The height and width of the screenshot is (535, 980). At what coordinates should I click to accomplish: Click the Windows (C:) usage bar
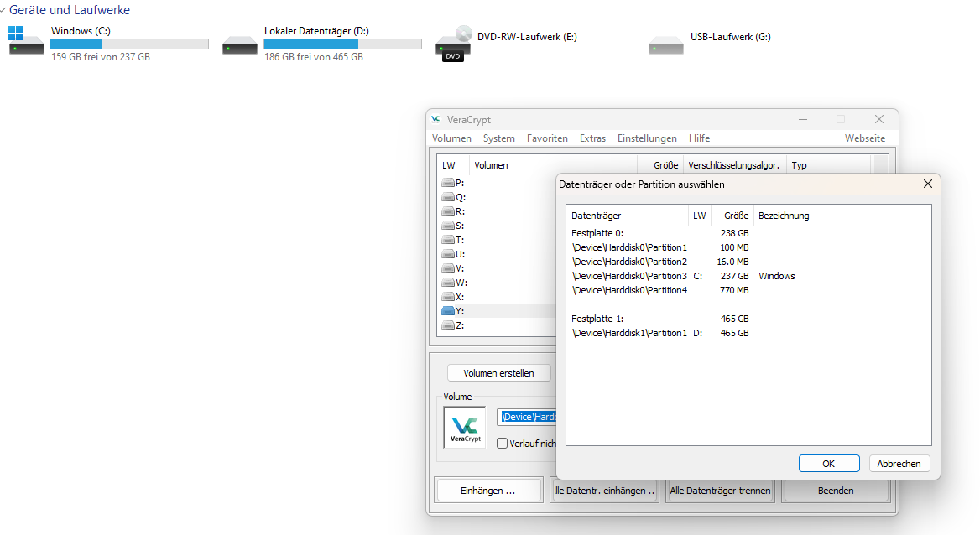pos(129,44)
